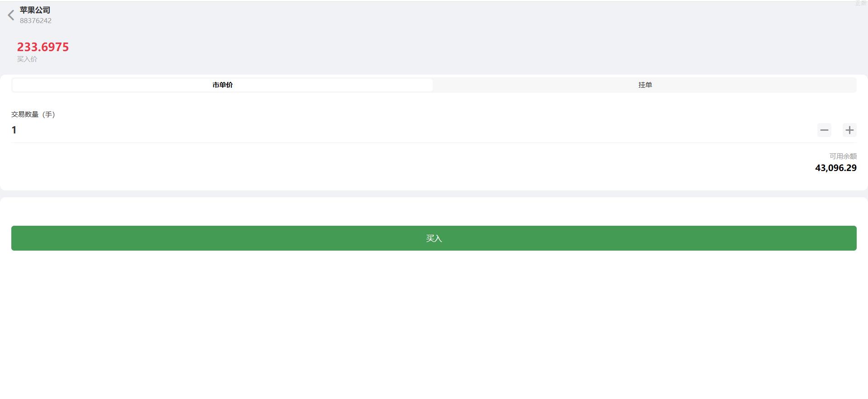Image resolution: width=868 pixels, height=399 pixels.
Task: Go back using the left arrow
Action: pyautogui.click(x=11, y=15)
